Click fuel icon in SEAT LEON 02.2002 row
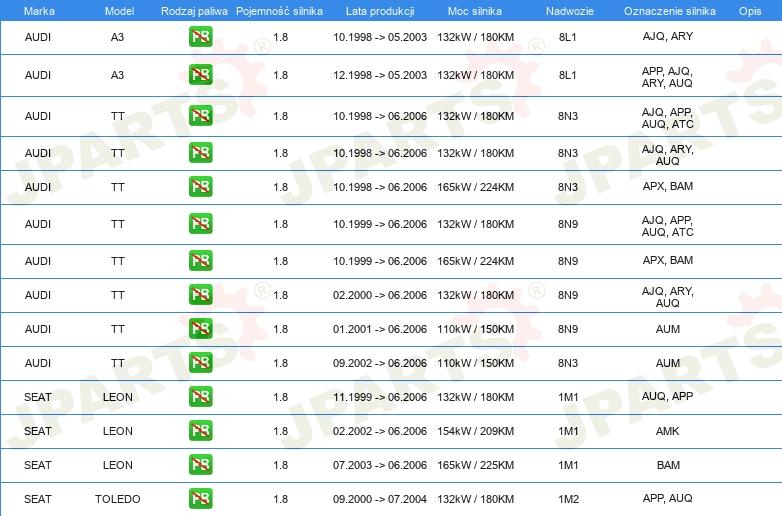 [200, 431]
